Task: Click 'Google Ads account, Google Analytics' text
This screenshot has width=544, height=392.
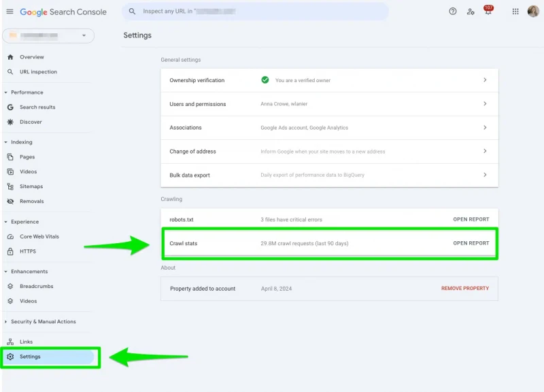Action: [x=304, y=128]
